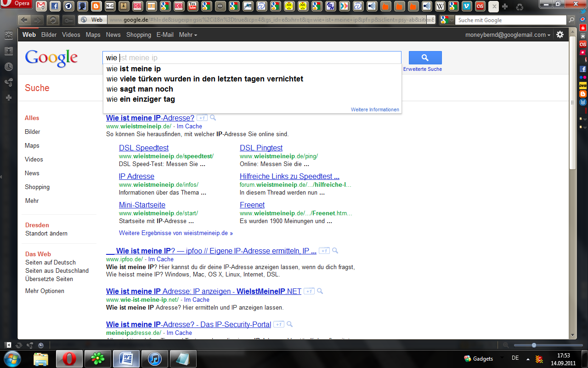
Task: Open Opera Unite panel in left sidebar
Action: 9,82
